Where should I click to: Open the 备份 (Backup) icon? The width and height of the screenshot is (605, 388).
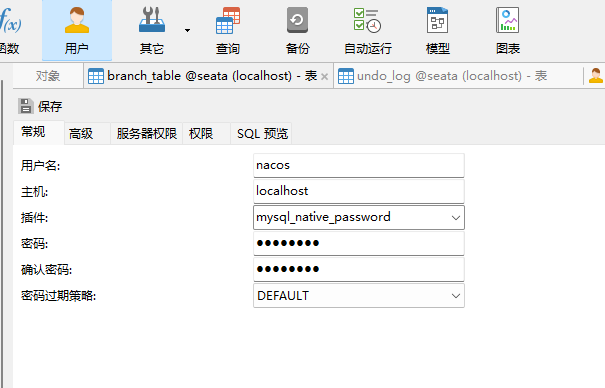(297, 31)
